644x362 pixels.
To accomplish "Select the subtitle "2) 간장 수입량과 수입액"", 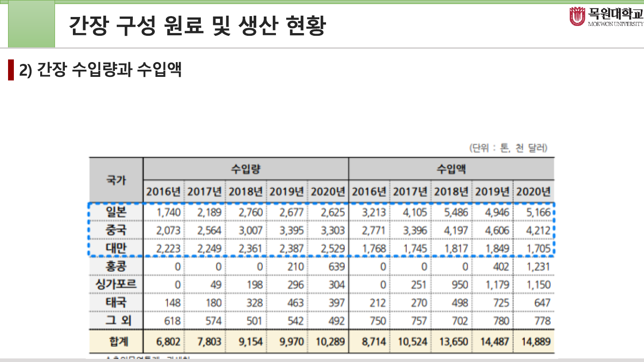I will pyautogui.click(x=100, y=69).
